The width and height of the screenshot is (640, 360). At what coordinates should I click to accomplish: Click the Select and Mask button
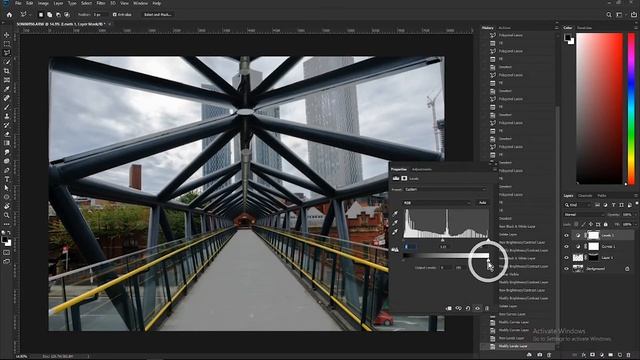click(x=158, y=15)
